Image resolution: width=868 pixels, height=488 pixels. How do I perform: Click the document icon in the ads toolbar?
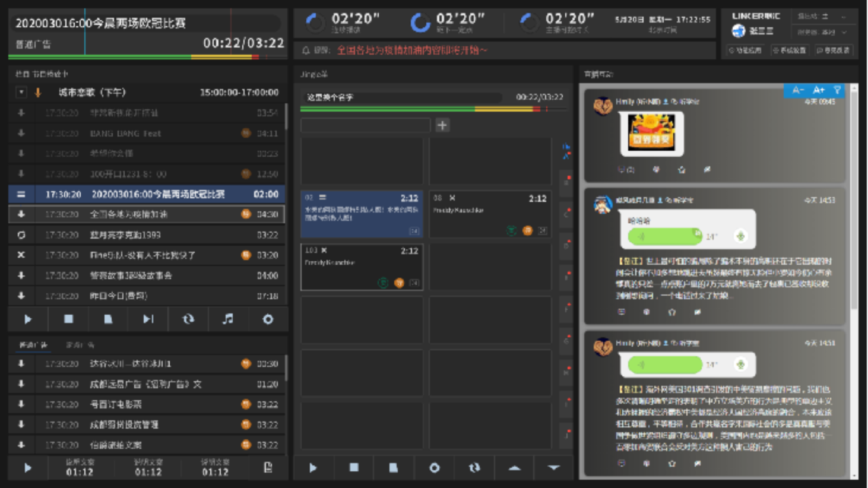268,468
